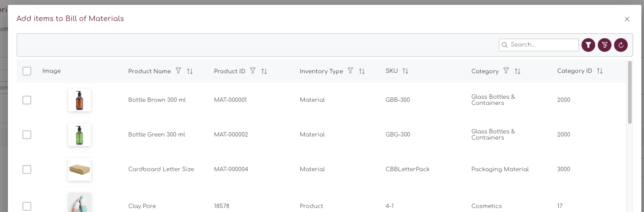Filter the Product Name column

tap(178, 71)
